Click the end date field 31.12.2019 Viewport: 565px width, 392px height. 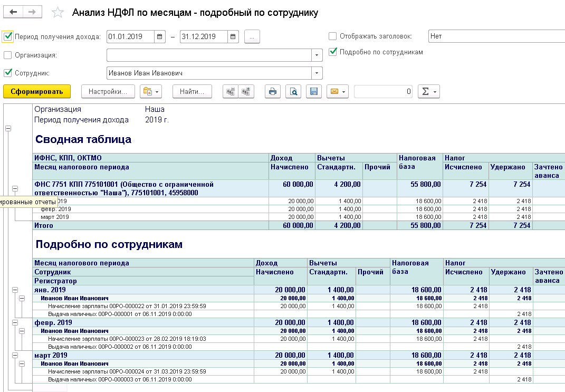pos(204,36)
